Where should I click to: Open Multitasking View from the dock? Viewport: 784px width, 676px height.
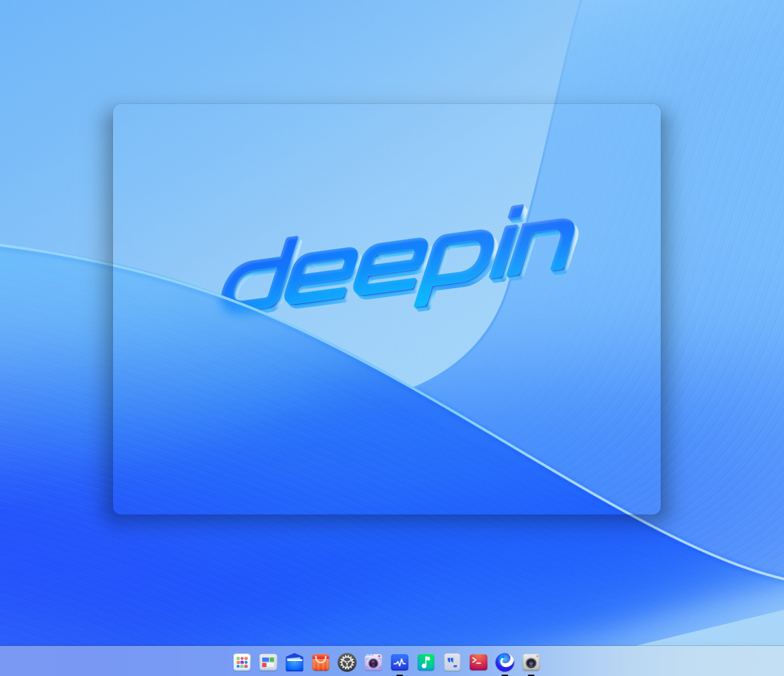(268, 662)
